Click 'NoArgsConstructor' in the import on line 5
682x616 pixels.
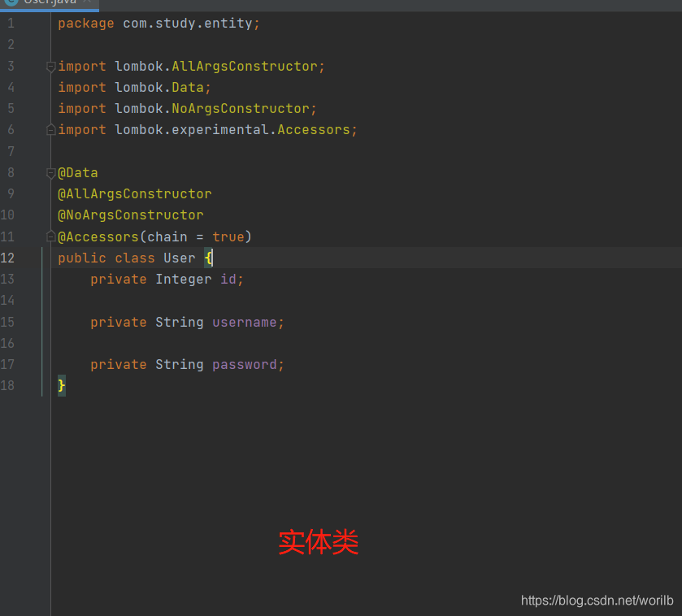pyautogui.click(x=241, y=108)
